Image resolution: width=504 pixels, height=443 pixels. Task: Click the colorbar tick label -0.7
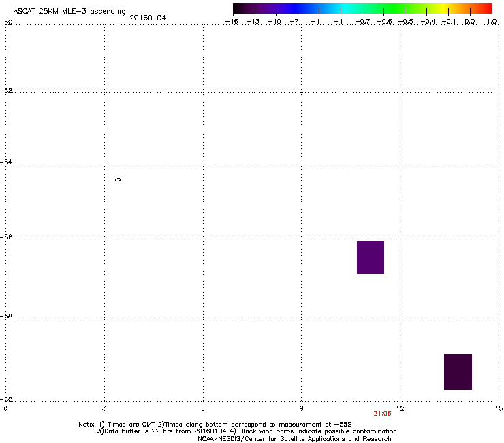coord(362,22)
